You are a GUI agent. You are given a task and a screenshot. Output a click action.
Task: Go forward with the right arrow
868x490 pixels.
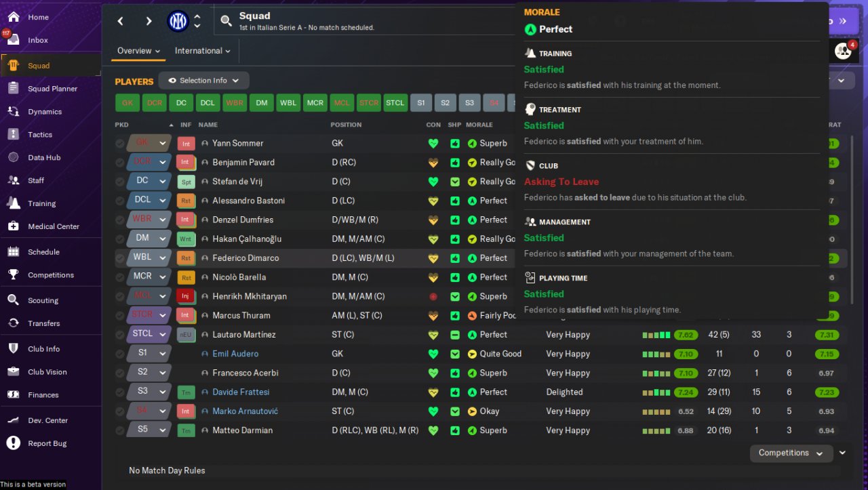(x=149, y=21)
